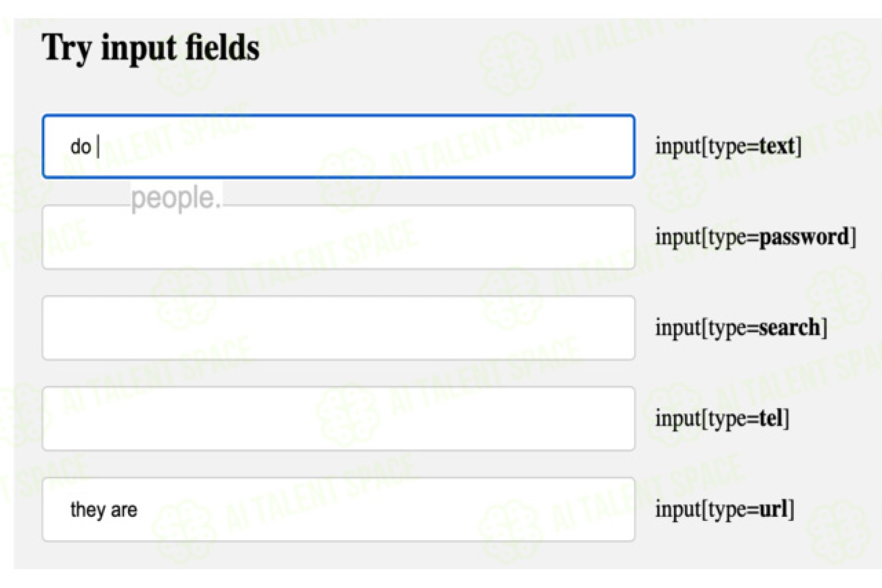Click the input[type=tel] label
This screenshot has width=882, height=588.
(x=723, y=419)
